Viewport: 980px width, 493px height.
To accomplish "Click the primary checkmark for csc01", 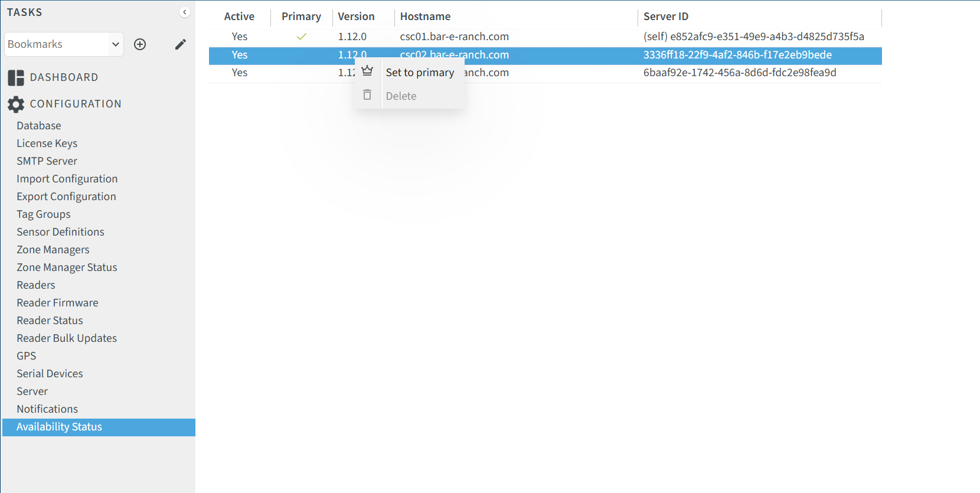I will [x=301, y=37].
